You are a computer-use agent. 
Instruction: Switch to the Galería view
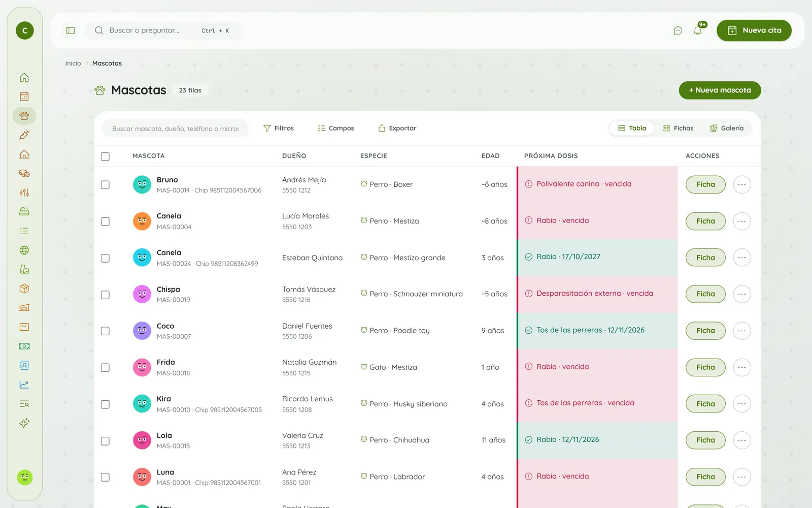click(727, 128)
